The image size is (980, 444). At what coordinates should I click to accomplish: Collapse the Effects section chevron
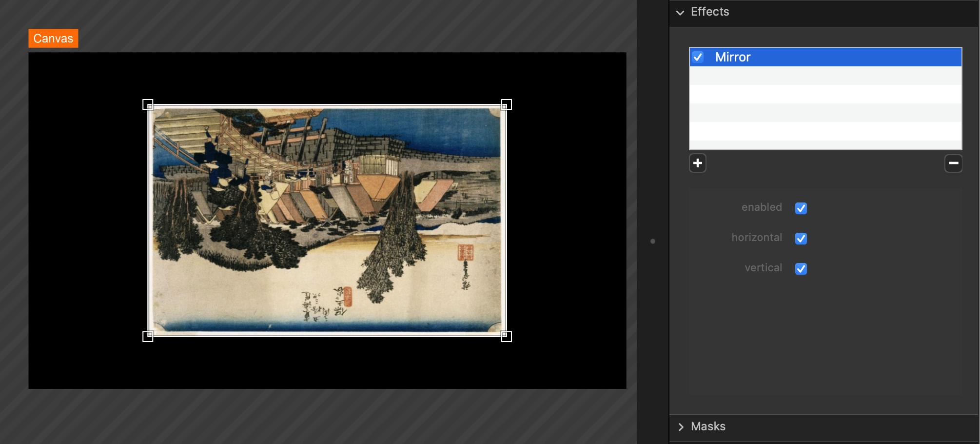(680, 13)
